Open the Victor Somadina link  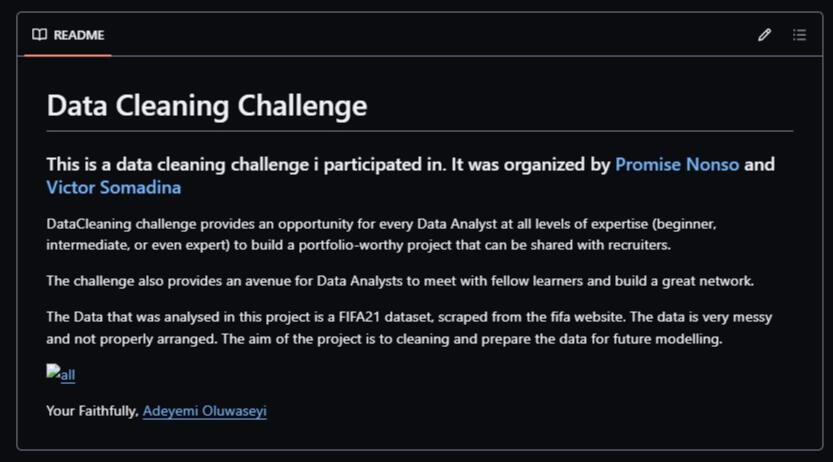114,187
